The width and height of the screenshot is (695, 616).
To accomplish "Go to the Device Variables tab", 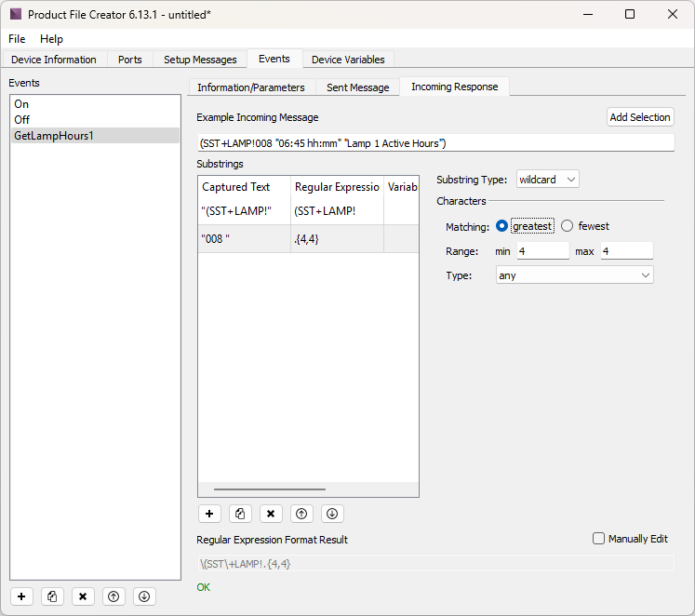I will coord(348,60).
